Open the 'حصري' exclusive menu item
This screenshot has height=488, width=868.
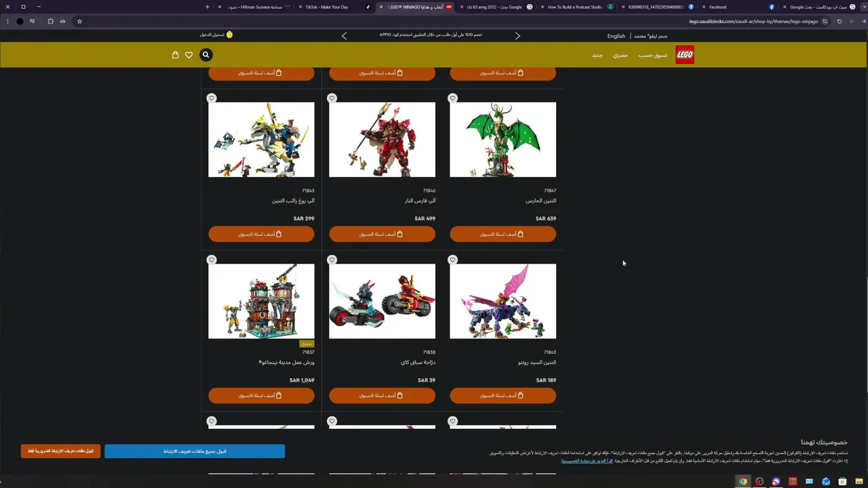click(x=620, y=55)
